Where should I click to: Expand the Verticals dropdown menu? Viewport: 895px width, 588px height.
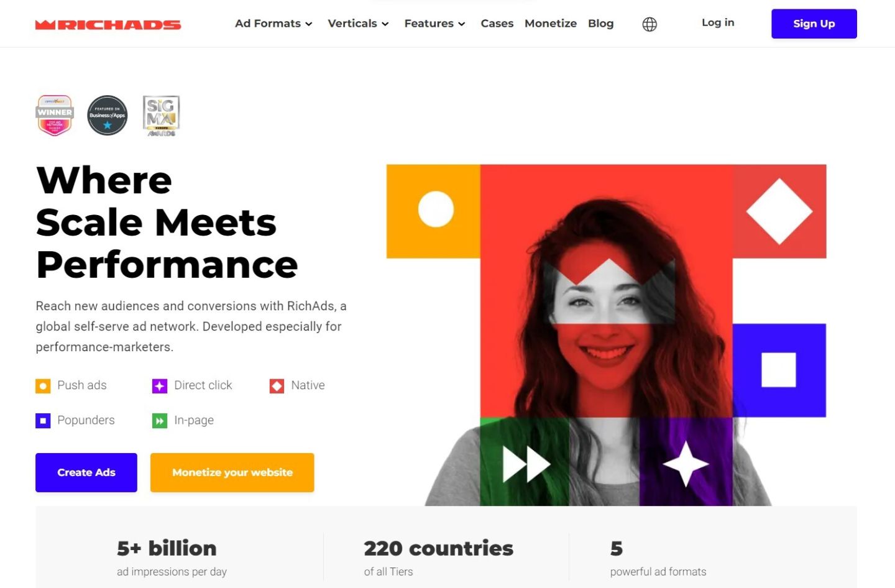pos(358,24)
